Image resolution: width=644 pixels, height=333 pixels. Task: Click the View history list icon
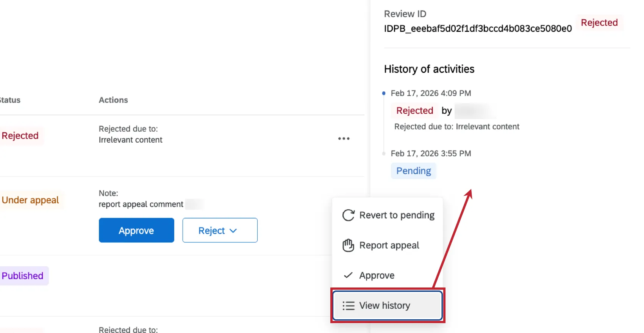(348, 306)
